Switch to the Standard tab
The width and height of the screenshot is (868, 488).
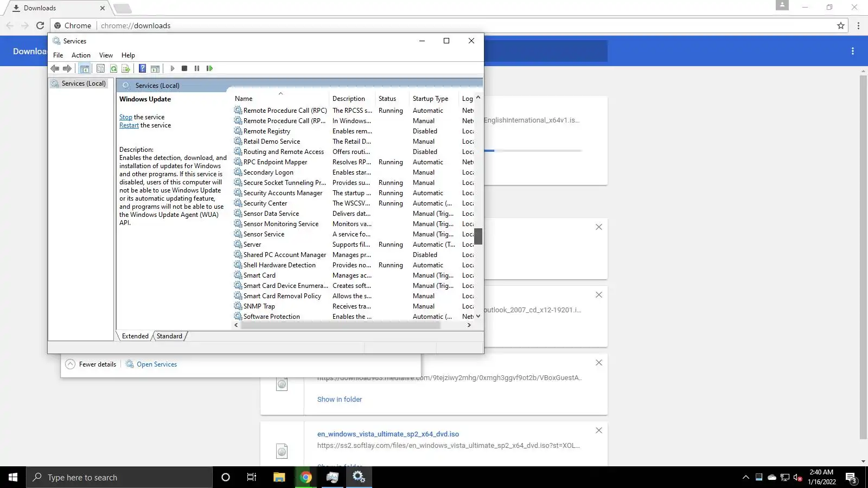(169, 336)
